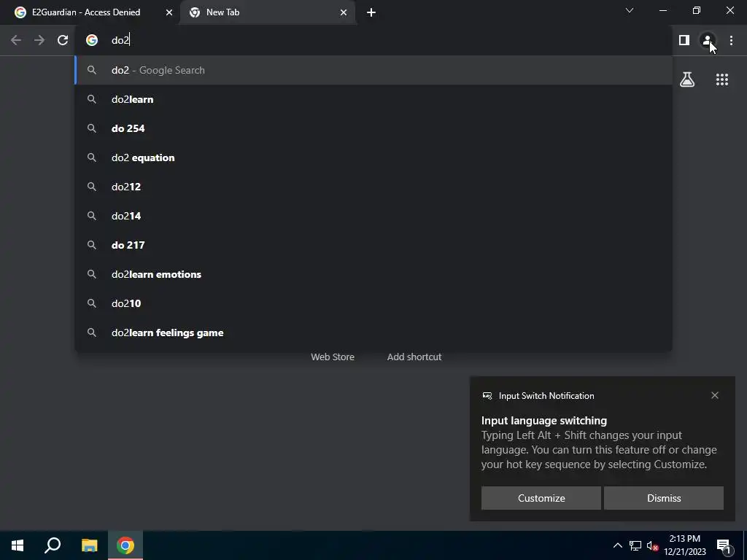
Task: Open a new tab with plus button
Action: click(x=371, y=12)
